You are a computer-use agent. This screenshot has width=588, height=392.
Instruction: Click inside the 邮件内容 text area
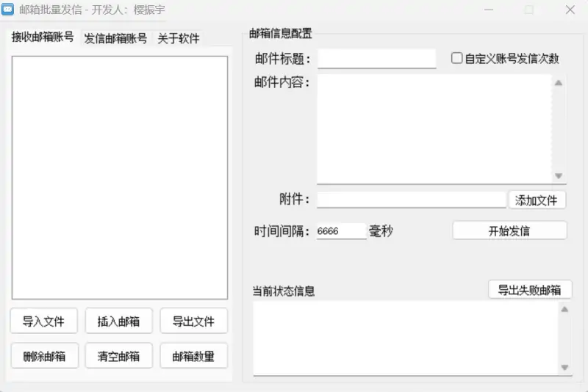click(434, 128)
